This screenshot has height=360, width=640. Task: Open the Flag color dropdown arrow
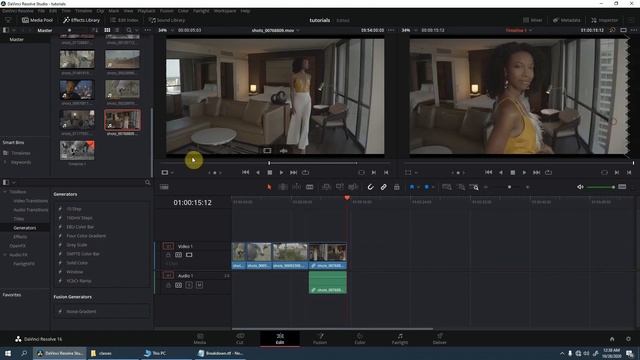pos(418,187)
